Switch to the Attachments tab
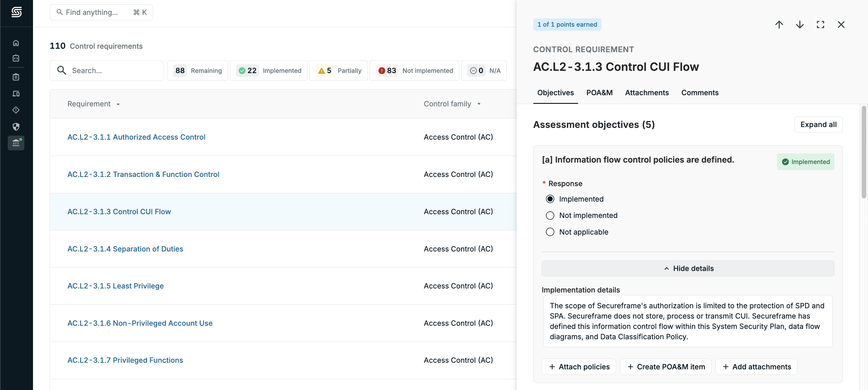The image size is (868, 390). pos(647,93)
